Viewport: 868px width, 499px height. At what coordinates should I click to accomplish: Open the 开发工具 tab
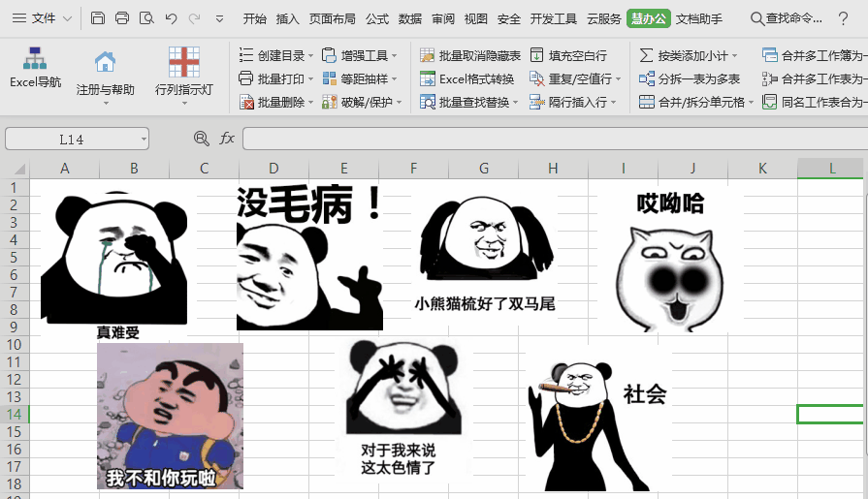click(554, 18)
